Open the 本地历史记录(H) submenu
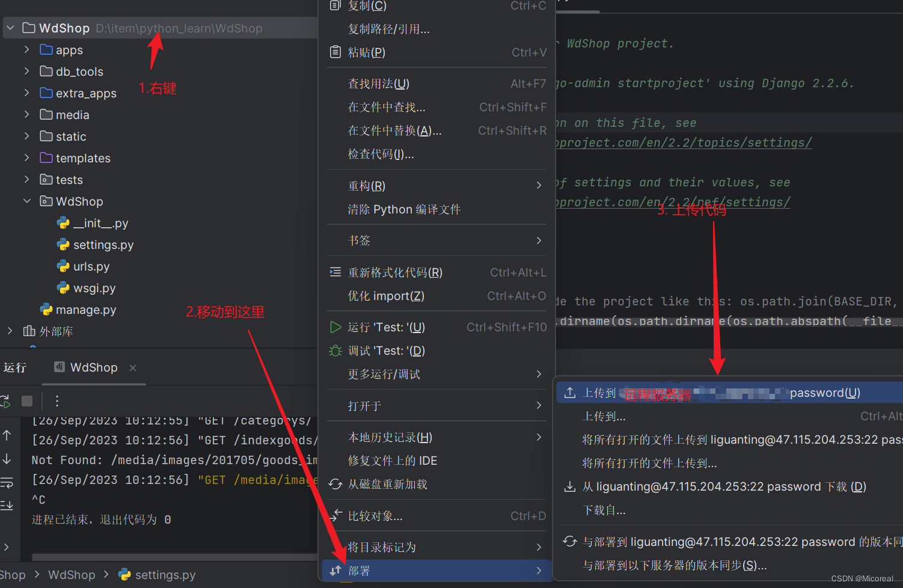 [436, 437]
